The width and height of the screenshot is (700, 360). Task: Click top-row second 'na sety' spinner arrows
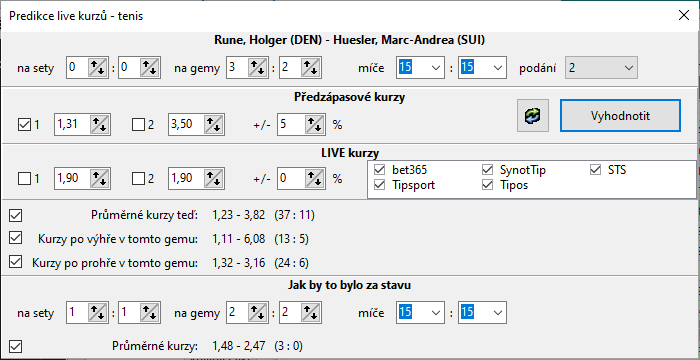pyautogui.click(x=150, y=68)
